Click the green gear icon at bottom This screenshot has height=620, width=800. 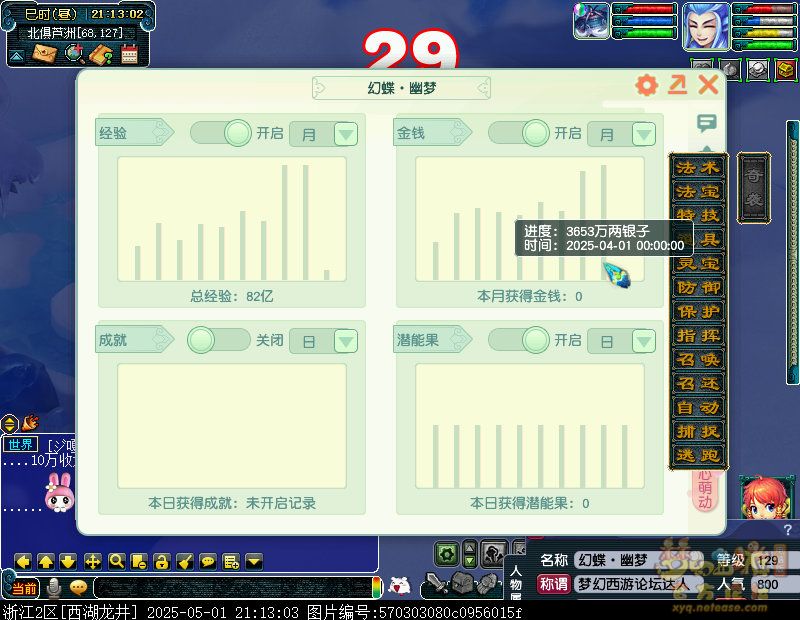(447, 554)
